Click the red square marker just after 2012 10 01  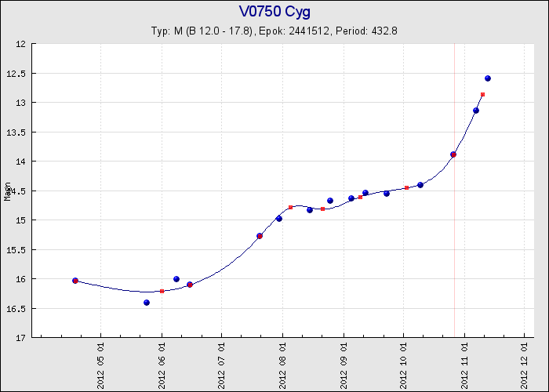(x=406, y=188)
